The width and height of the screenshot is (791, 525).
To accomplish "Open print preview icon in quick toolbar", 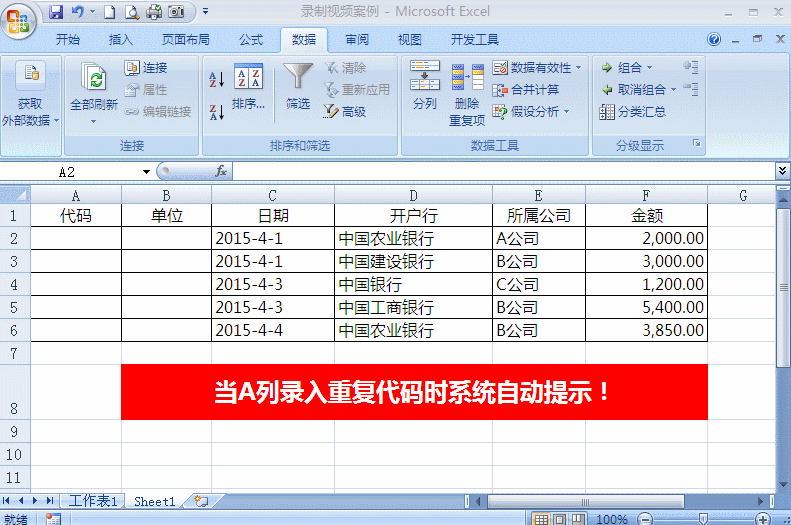I will (x=132, y=12).
